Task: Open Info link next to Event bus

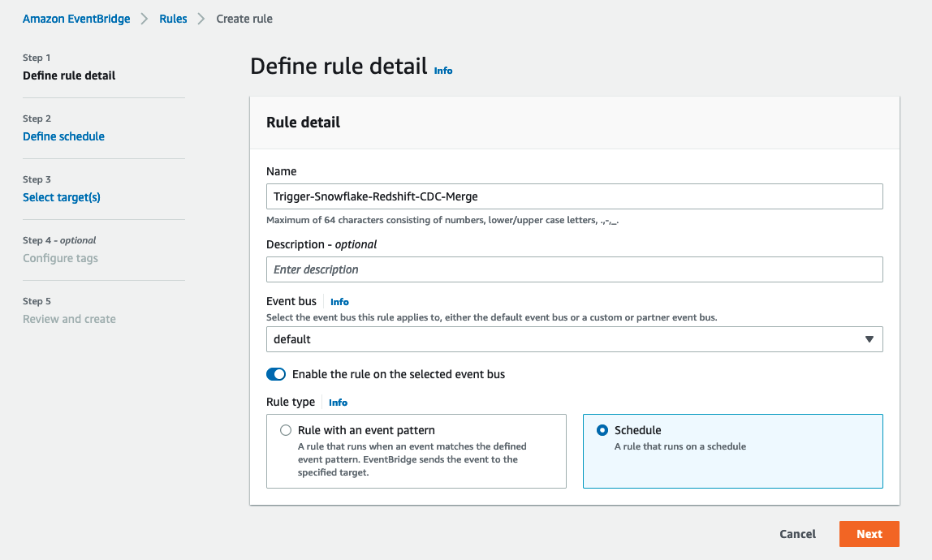Action: pyautogui.click(x=339, y=302)
